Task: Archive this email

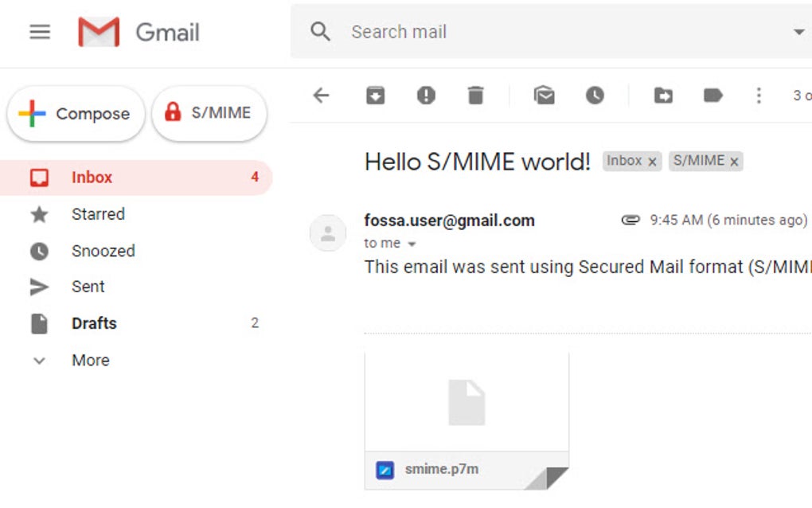Action: click(x=375, y=96)
